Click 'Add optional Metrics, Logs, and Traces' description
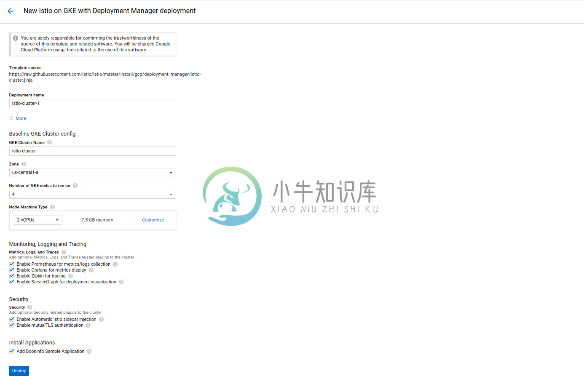The width and height of the screenshot is (584, 392). tap(72, 257)
